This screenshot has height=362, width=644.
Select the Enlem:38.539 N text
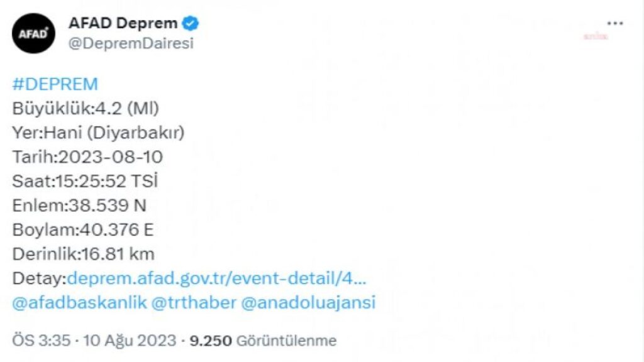coord(79,206)
